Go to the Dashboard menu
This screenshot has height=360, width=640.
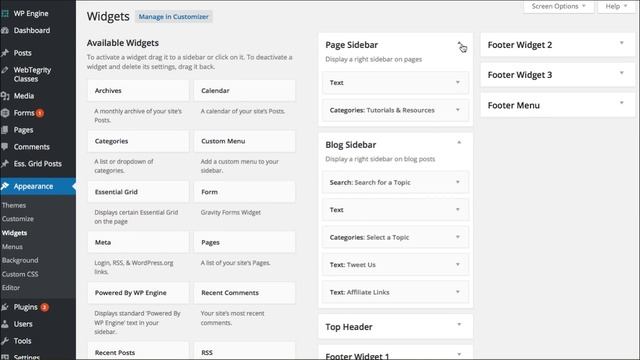(x=32, y=31)
